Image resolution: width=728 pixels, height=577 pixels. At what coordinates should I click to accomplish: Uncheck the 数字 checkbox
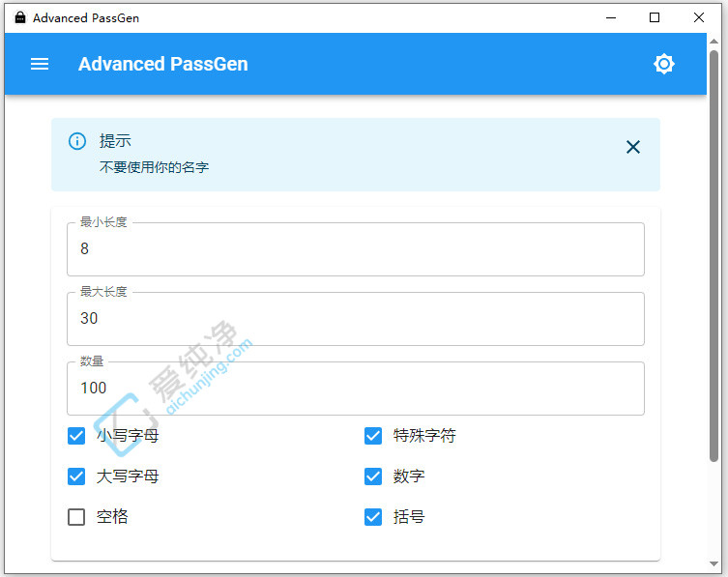pos(373,476)
